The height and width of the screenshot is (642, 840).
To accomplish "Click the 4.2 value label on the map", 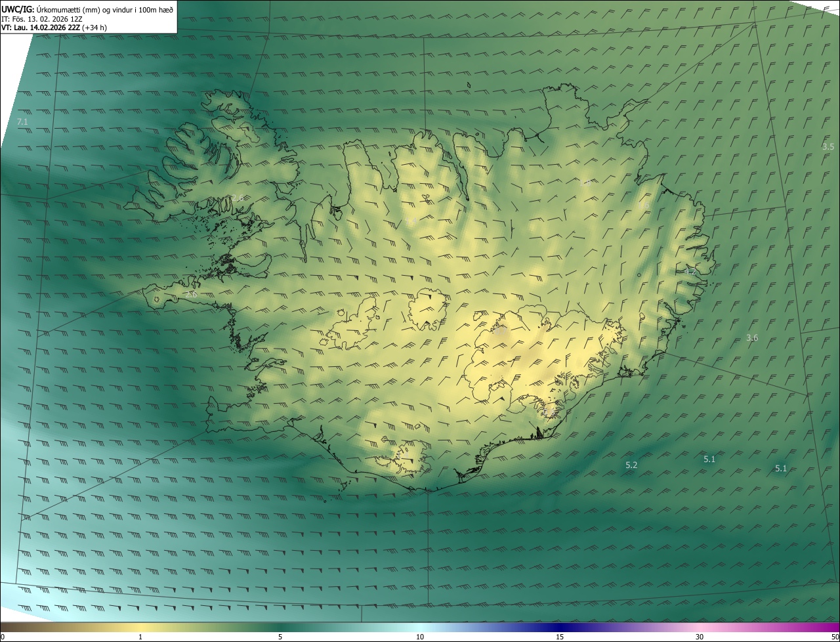I will 690,271.
